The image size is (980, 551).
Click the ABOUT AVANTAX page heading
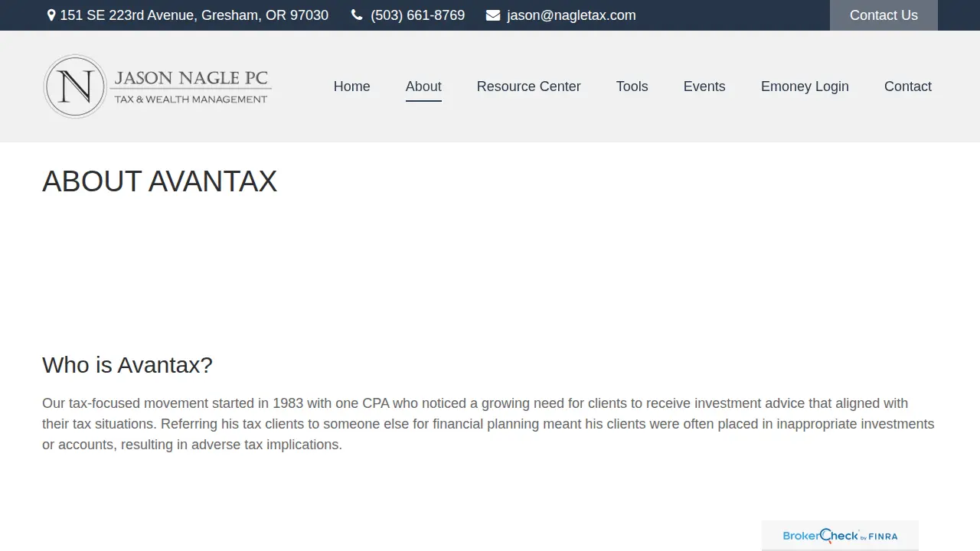tap(159, 181)
